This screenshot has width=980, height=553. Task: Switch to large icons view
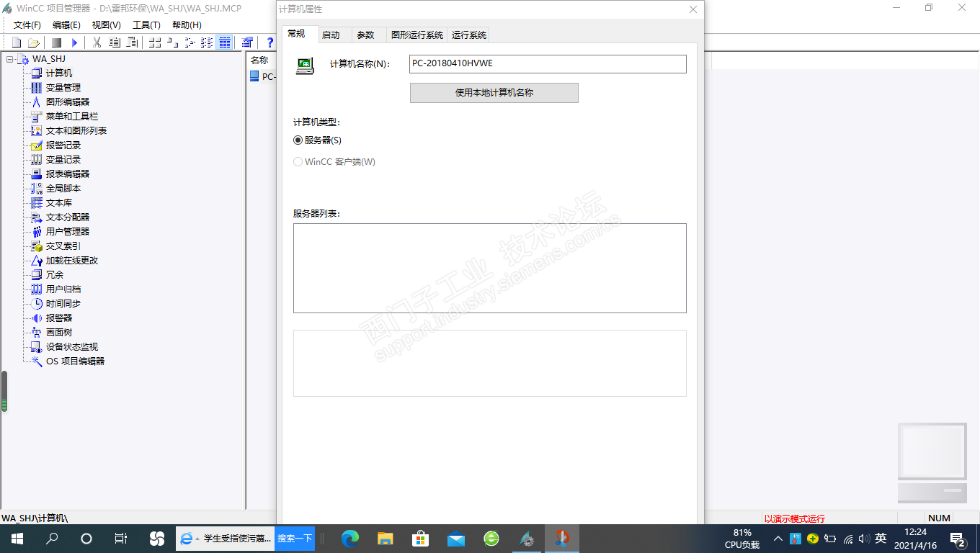155,42
